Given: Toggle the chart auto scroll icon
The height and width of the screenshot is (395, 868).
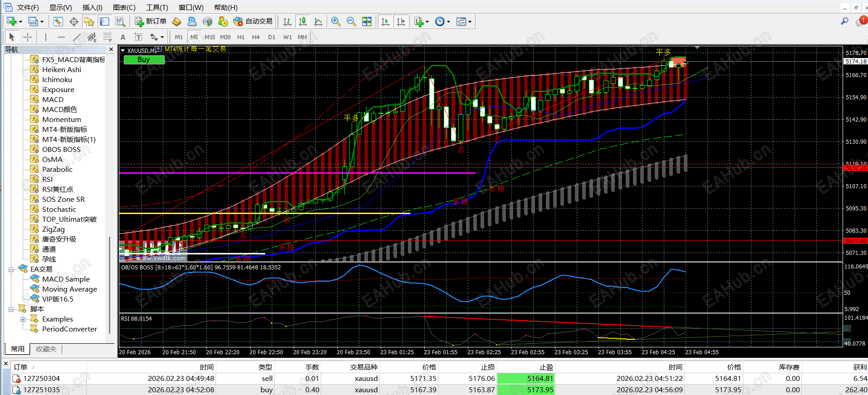Looking at the screenshot, I should (x=385, y=21).
